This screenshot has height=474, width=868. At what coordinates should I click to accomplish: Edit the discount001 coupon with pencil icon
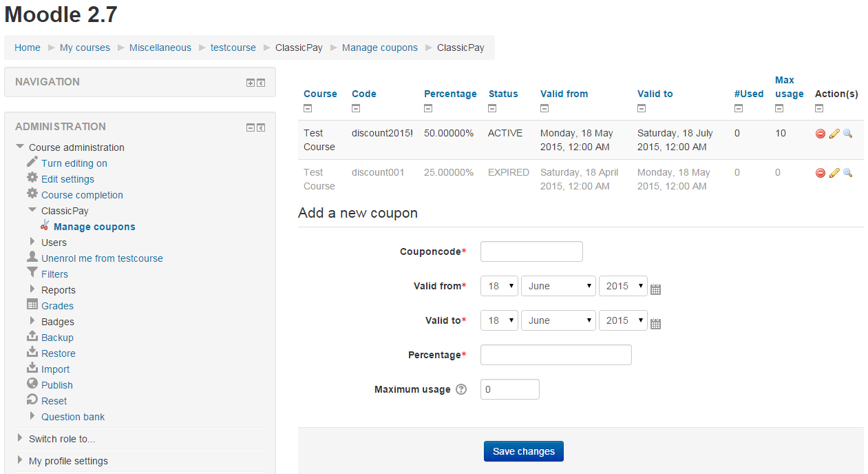point(834,173)
